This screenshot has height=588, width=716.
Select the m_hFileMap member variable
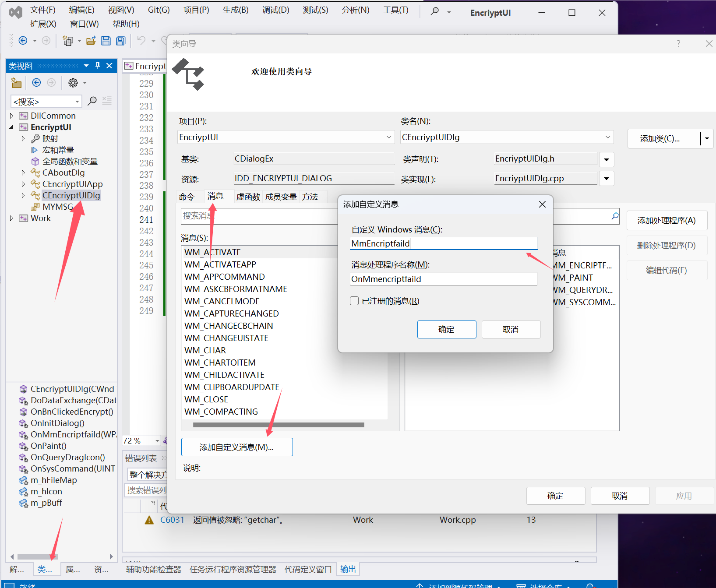pos(53,480)
